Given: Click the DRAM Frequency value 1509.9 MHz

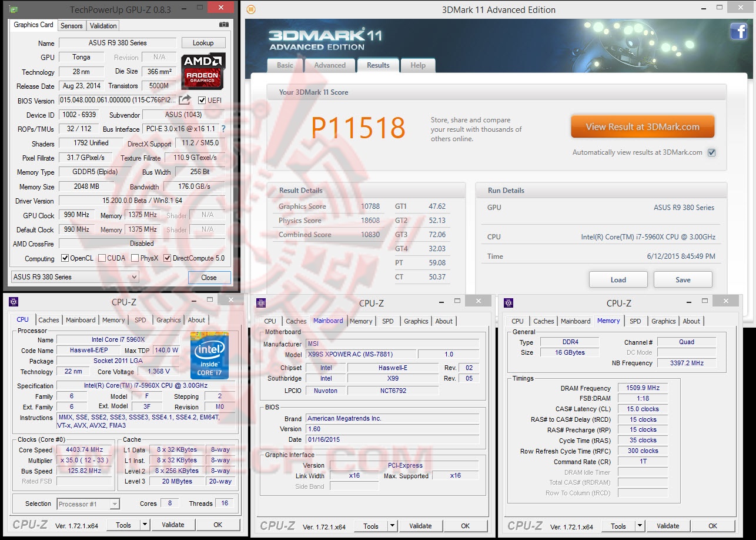Looking at the screenshot, I should point(642,388).
